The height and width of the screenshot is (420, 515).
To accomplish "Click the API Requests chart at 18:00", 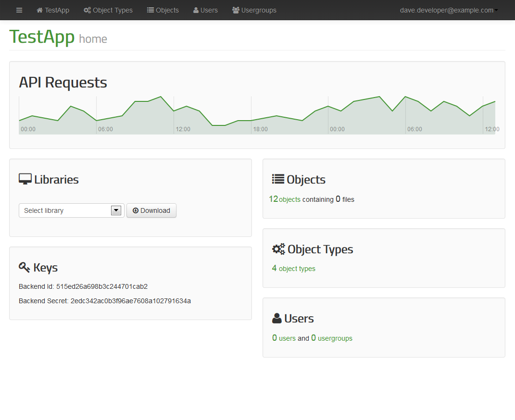I will [251, 120].
